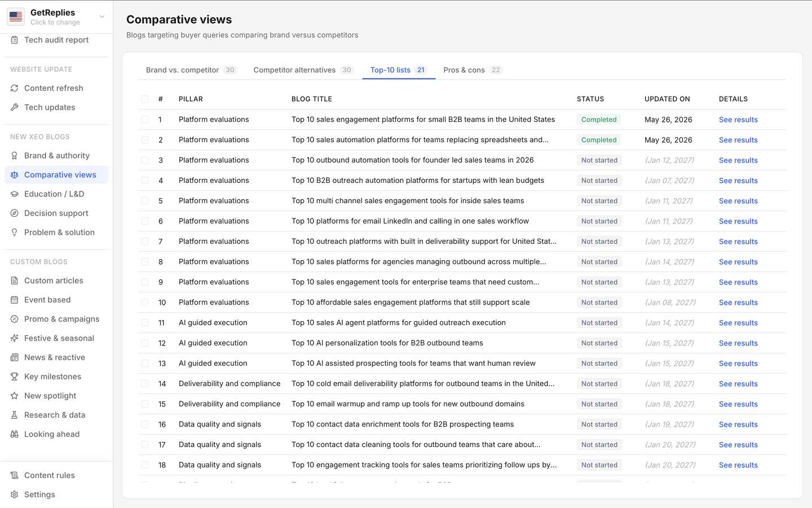Click the News & reactive newspaper icon
Image resolution: width=812 pixels, height=508 pixels.
point(15,357)
